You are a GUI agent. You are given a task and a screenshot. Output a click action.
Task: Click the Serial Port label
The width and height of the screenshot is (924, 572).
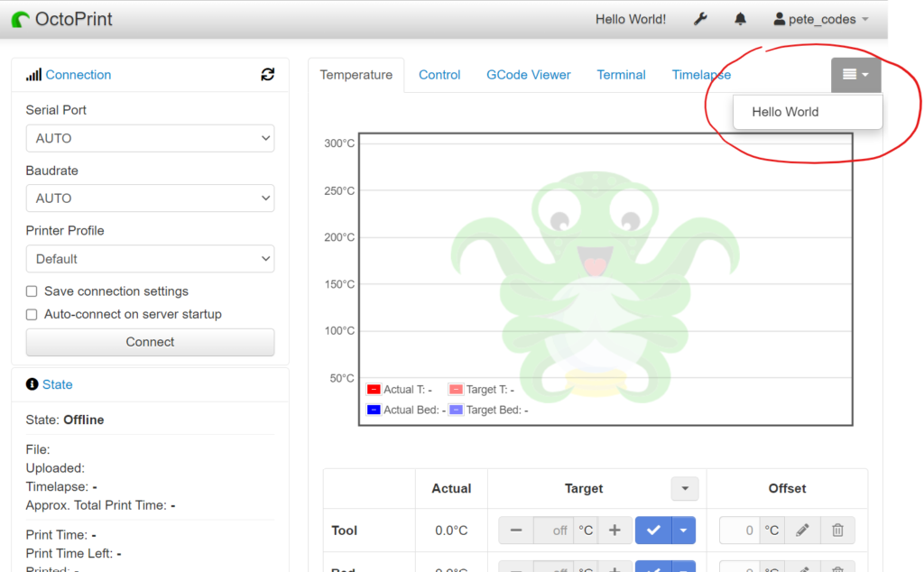pos(56,110)
